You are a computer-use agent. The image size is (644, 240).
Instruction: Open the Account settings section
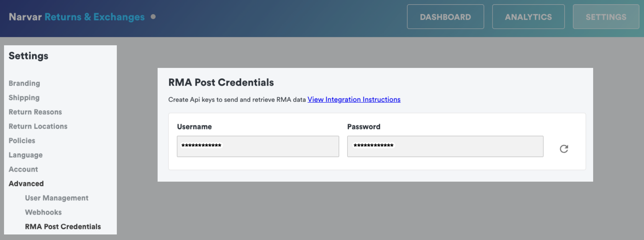23,169
